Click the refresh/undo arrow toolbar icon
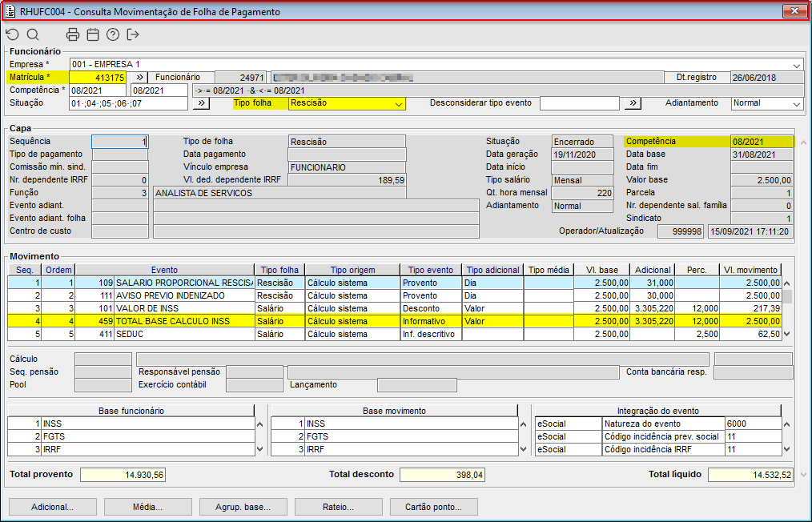 12,34
